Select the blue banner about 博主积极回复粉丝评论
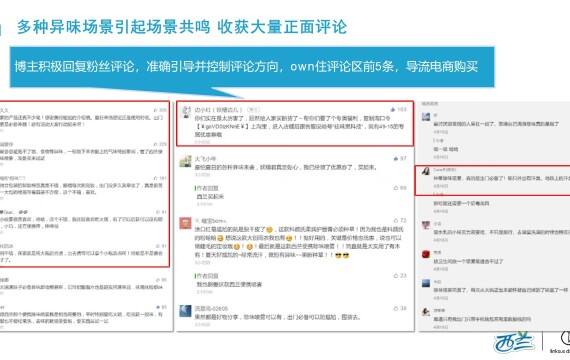This screenshot has height=360, width=570. [252, 67]
